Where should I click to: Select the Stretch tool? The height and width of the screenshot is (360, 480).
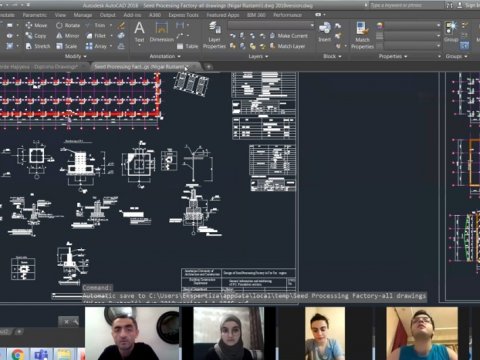coord(38,46)
